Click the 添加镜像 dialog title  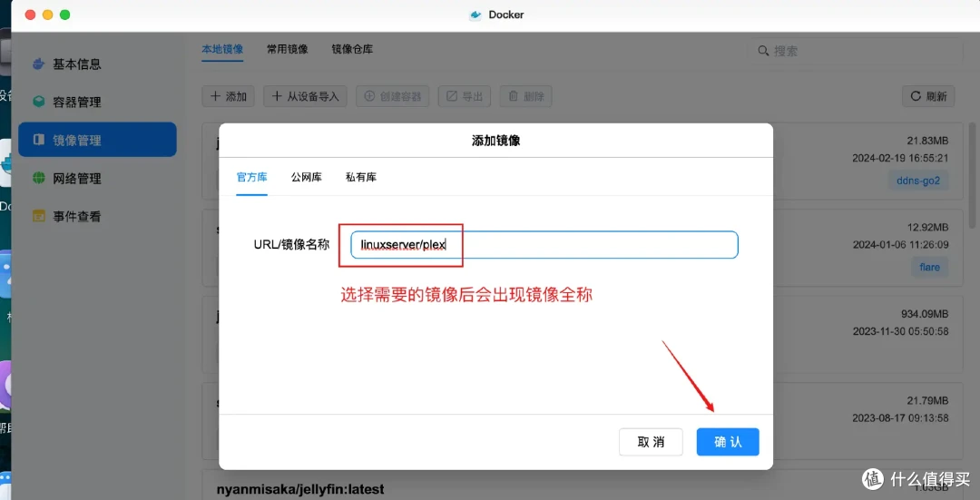[x=495, y=141]
